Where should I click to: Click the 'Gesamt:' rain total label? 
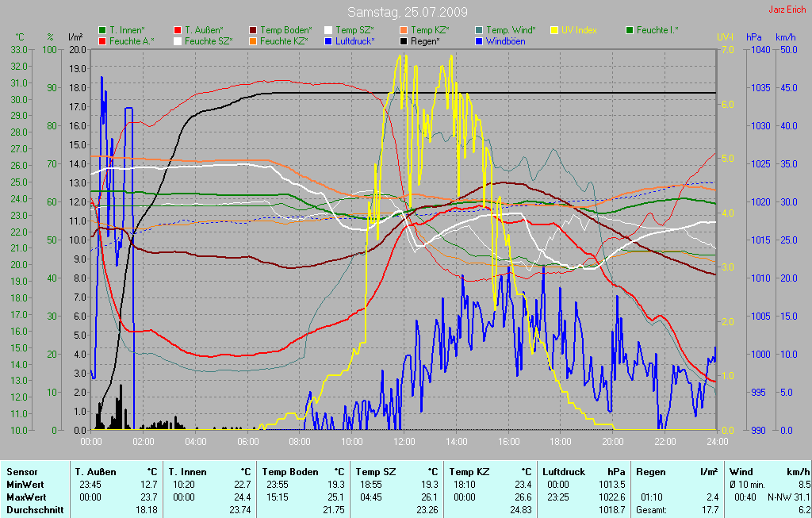tap(652, 510)
